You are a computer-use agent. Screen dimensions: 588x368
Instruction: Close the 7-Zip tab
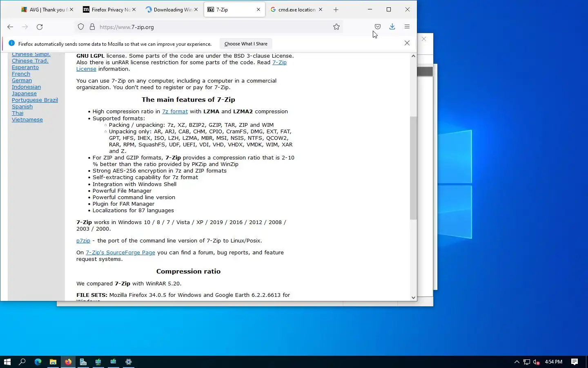258,9
